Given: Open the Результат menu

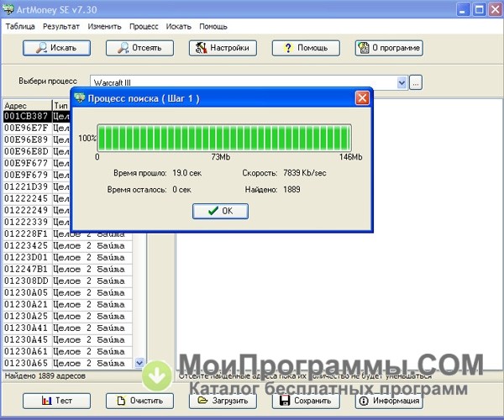Looking at the screenshot, I should click(61, 27).
